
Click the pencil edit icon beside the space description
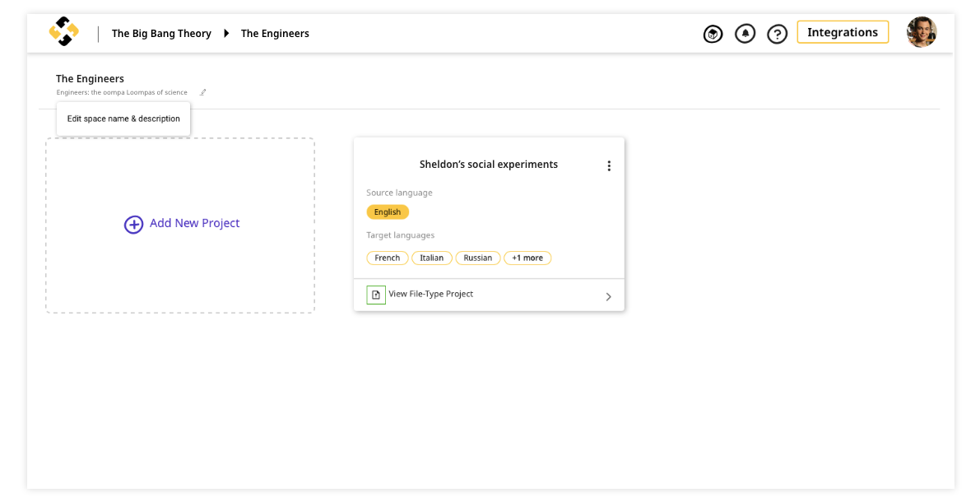tap(203, 92)
